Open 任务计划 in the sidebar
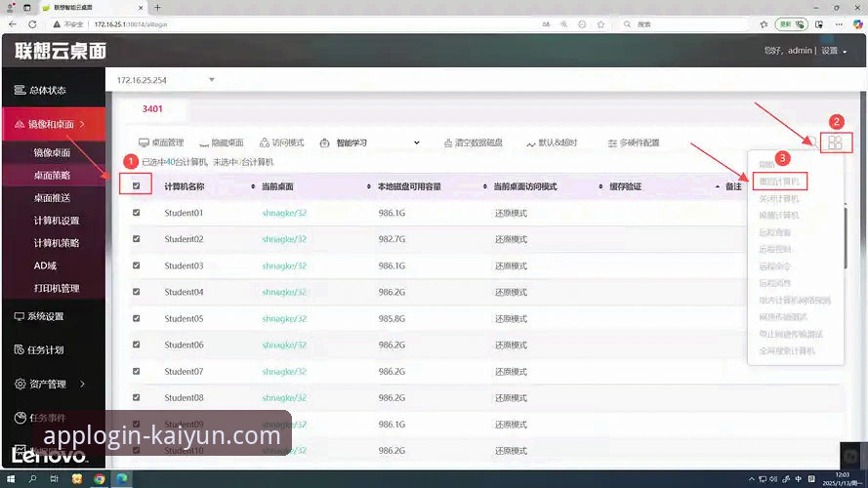The width and height of the screenshot is (868, 488). (x=39, y=349)
